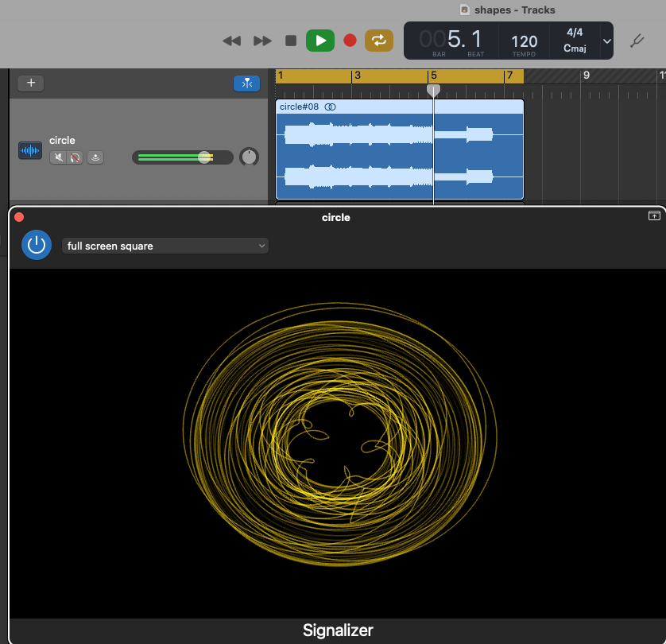Click bar 3 in the timeline ruler
666x644 pixels.
coord(358,76)
